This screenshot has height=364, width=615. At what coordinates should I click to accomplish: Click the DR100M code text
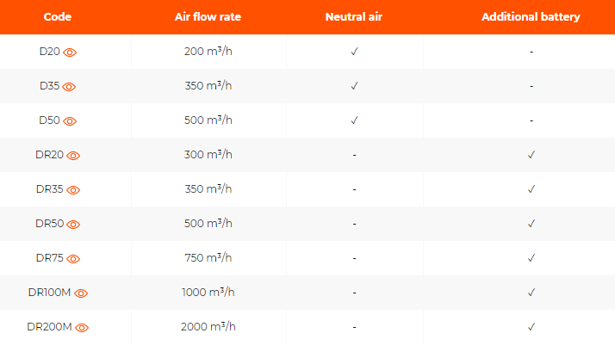(x=49, y=293)
